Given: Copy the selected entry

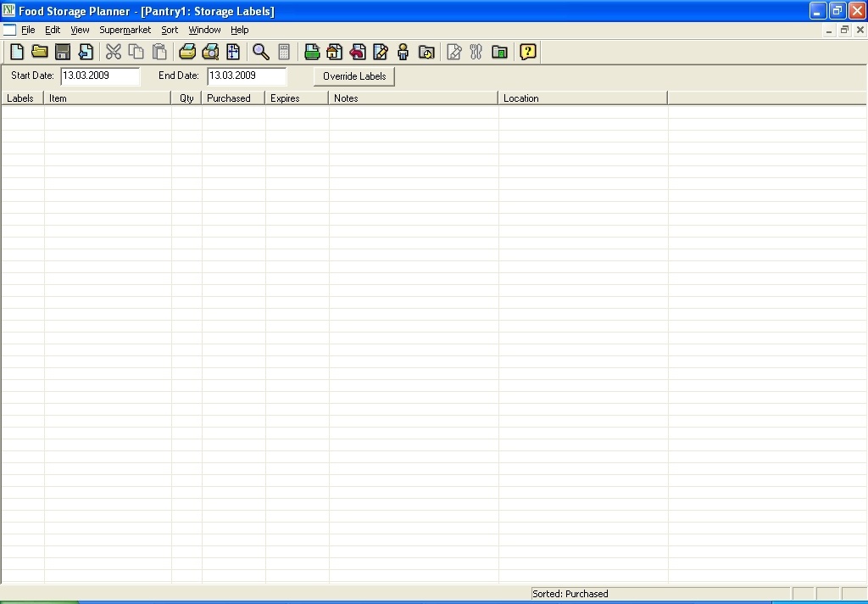Looking at the screenshot, I should click(x=136, y=52).
